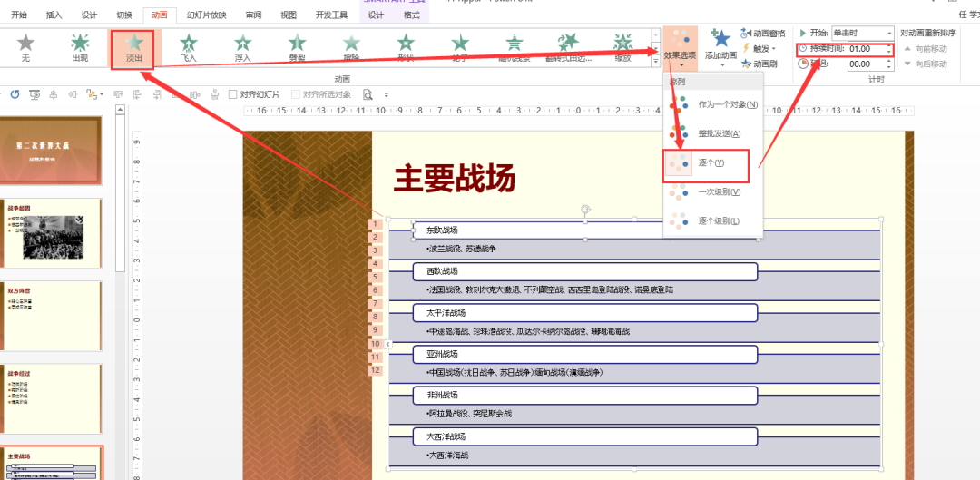Open the 触发 trigger dropdown
The height and width of the screenshot is (480, 980).
(x=759, y=48)
